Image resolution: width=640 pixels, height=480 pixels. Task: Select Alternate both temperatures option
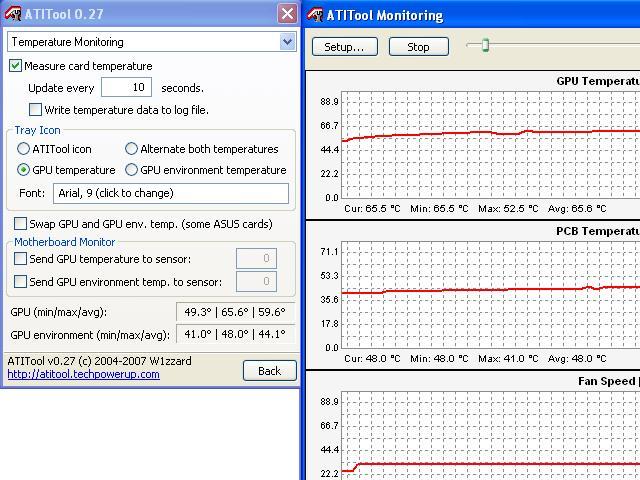click(x=131, y=149)
